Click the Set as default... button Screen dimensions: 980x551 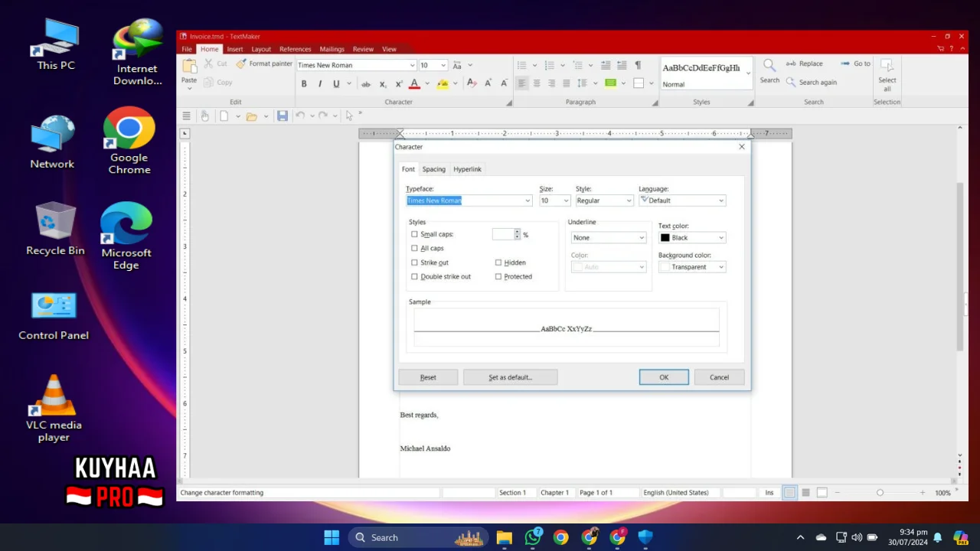510,377
